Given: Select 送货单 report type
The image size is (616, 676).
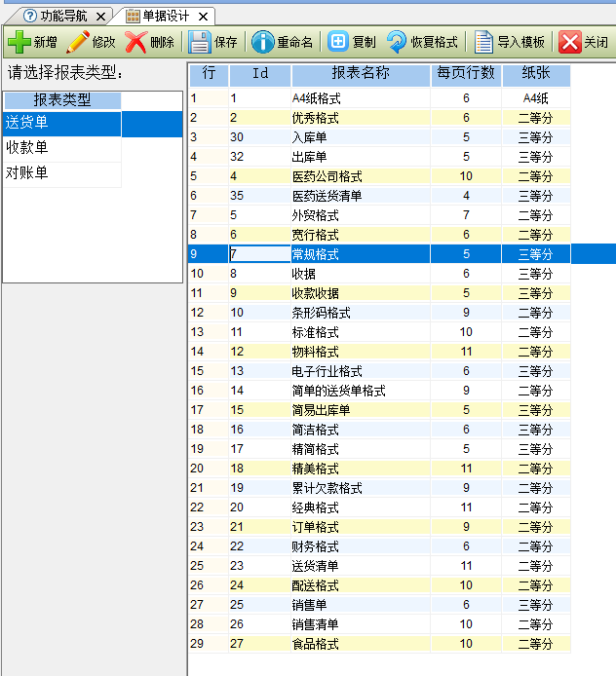Looking at the screenshot, I should click(93, 124).
